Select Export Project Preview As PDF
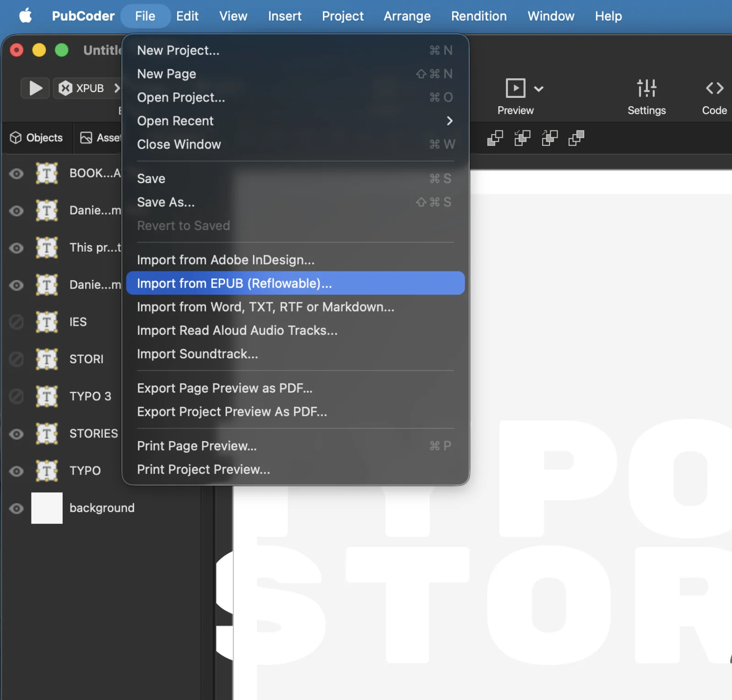This screenshot has width=732, height=700. [x=296, y=412]
